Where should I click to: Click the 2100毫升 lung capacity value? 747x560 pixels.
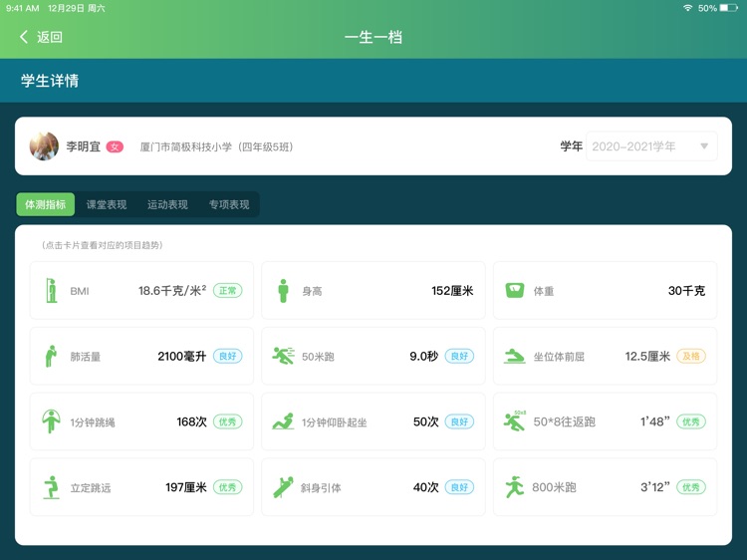pyautogui.click(x=182, y=356)
